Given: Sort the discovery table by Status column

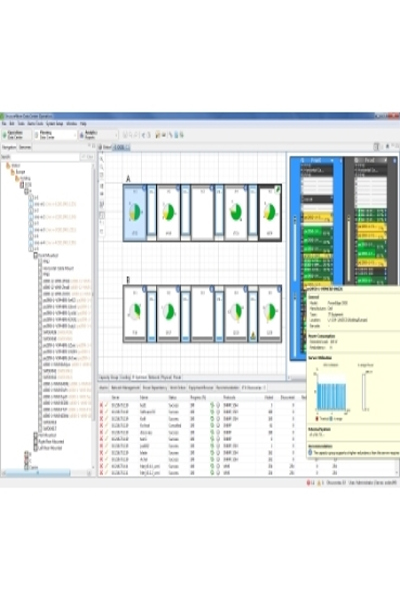Looking at the screenshot, I should click(x=173, y=398).
